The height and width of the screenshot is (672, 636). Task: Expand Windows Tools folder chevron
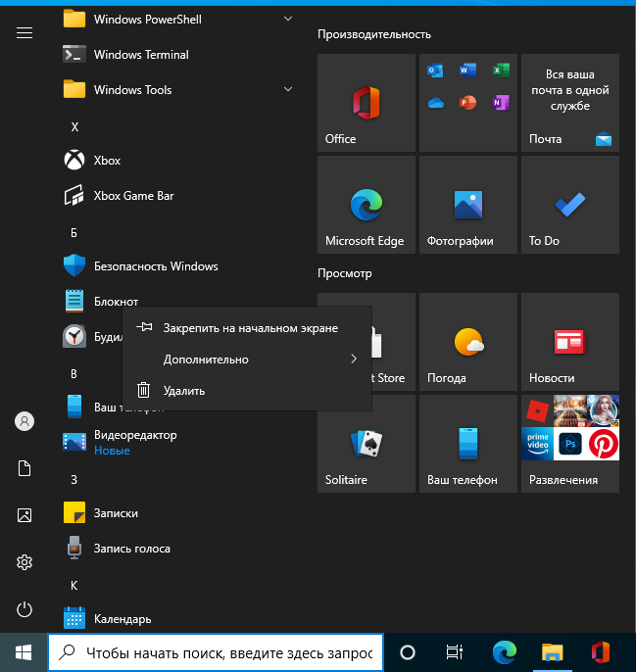(288, 89)
